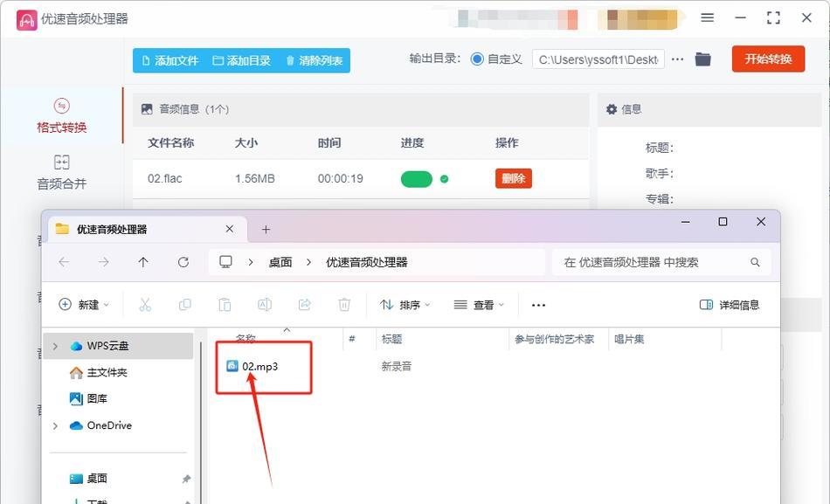Select 主文件夹 in navigation pane
The image size is (830, 504).
[99, 373]
